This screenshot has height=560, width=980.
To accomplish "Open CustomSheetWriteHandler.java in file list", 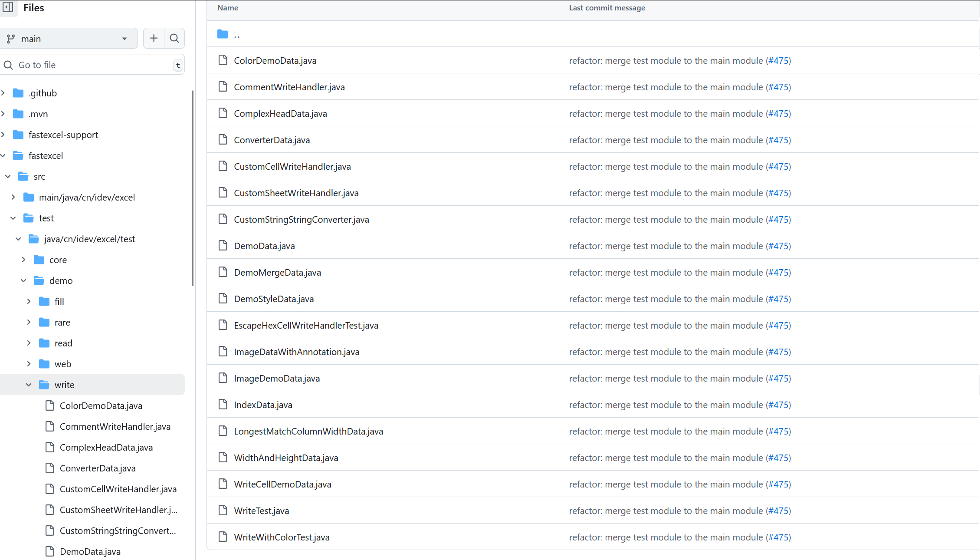I will (296, 193).
